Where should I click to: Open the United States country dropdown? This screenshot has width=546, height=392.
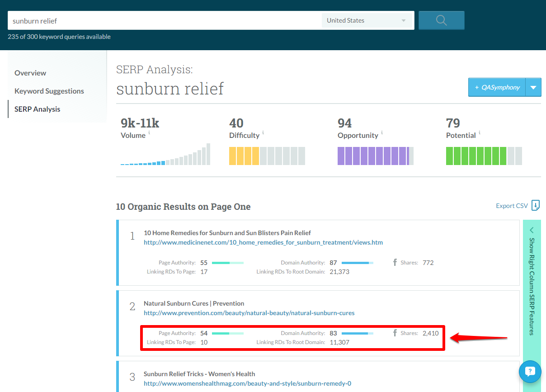[x=367, y=20]
